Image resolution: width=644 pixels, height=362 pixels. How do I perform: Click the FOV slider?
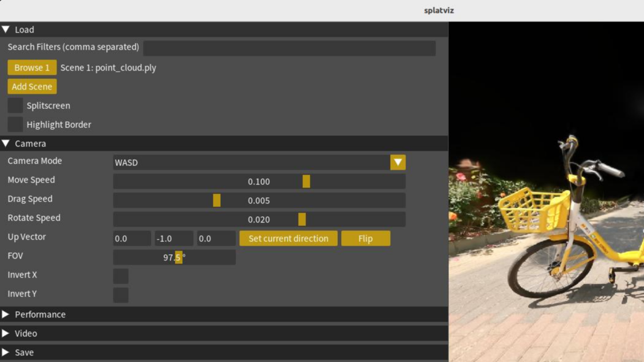pyautogui.click(x=175, y=257)
